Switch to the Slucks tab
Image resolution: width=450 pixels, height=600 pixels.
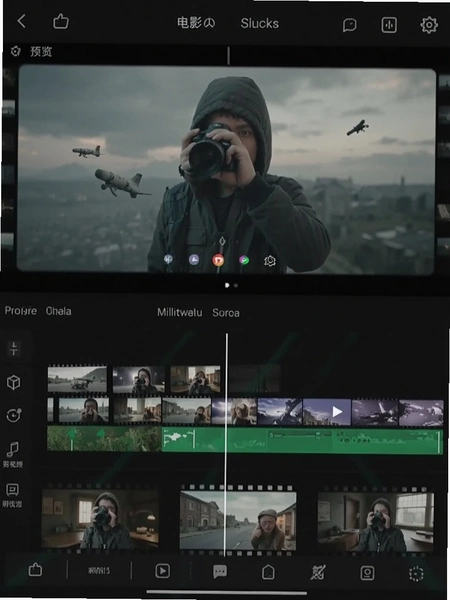click(x=259, y=23)
